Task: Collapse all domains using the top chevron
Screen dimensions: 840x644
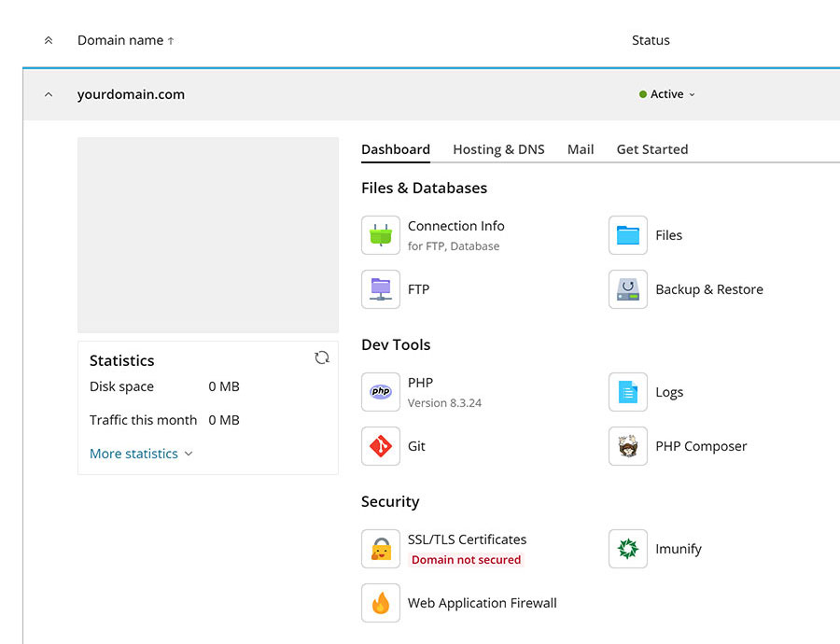Action: click(48, 40)
